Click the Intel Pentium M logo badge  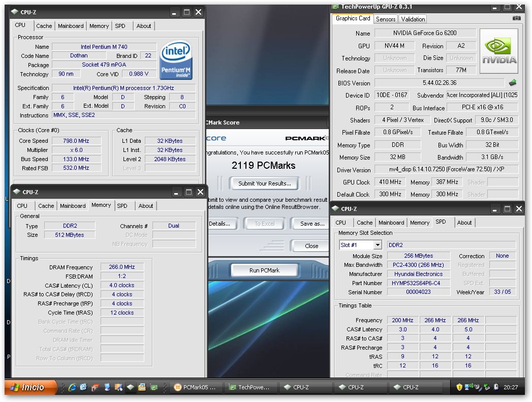tap(176, 59)
